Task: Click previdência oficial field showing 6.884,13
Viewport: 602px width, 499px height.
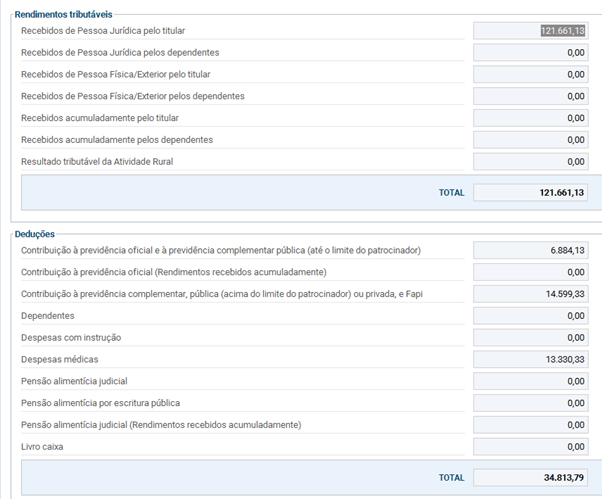Action: click(x=530, y=250)
